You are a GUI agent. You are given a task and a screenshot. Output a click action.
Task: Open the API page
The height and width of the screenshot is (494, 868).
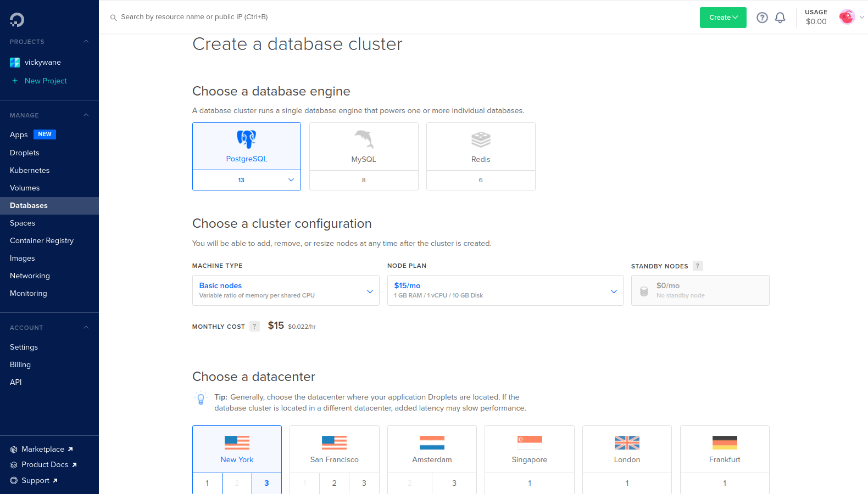[x=16, y=382]
